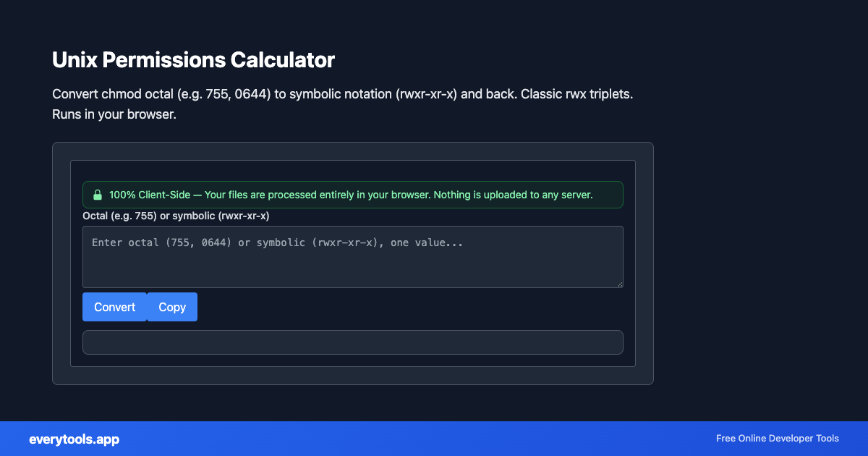Select the lock icon in the privacy notice

click(x=98, y=194)
